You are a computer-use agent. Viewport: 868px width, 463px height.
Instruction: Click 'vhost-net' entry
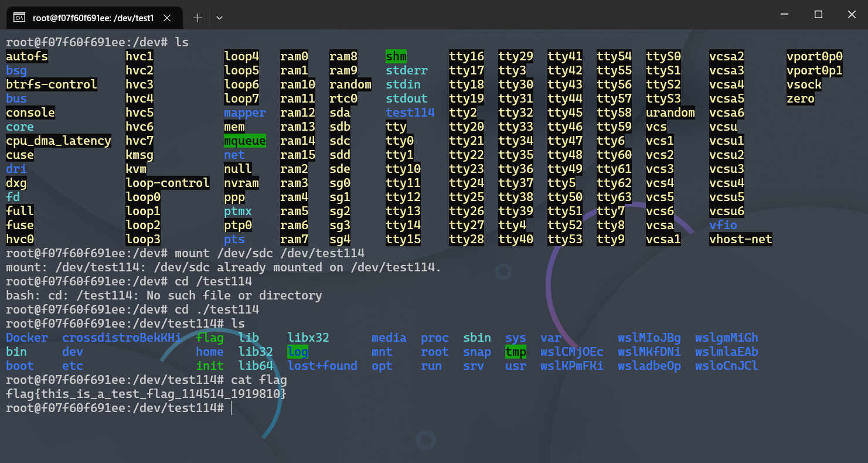741,239
